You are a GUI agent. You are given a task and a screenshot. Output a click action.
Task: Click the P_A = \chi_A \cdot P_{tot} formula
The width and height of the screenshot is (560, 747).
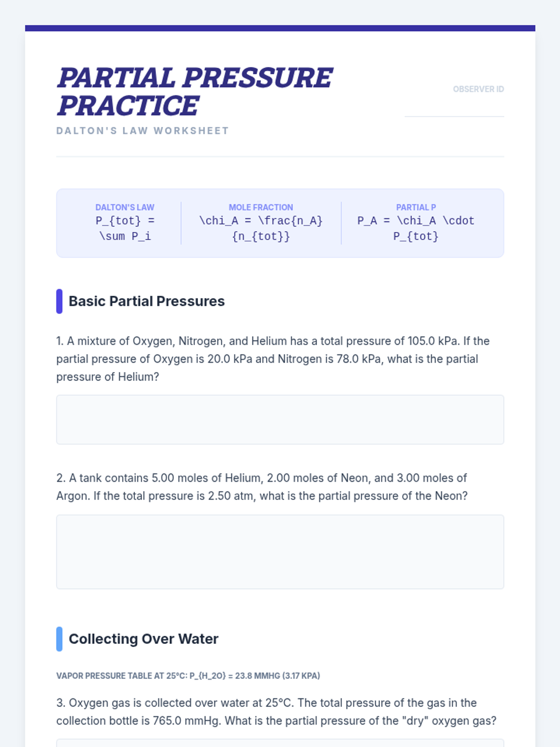(416, 228)
